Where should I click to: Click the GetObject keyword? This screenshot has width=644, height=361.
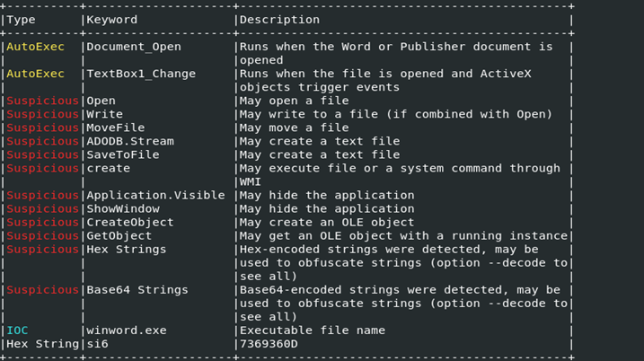pos(119,235)
